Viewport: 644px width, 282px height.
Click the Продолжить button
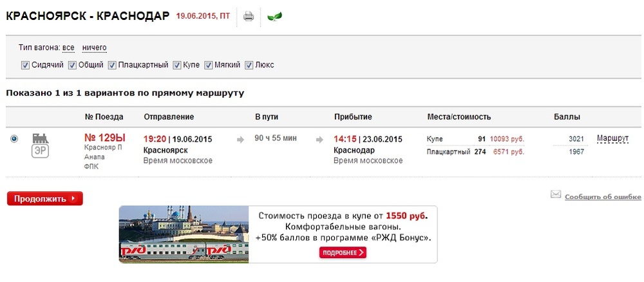(45, 199)
